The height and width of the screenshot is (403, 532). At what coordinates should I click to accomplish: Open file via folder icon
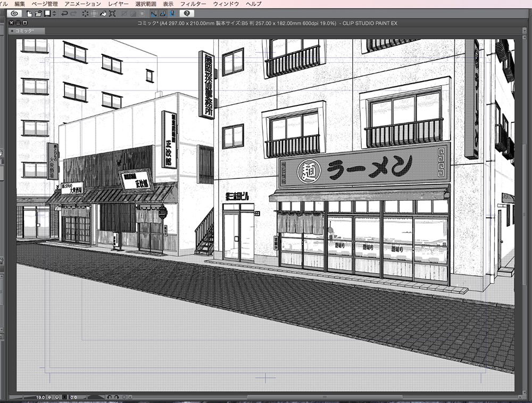pos(38,14)
